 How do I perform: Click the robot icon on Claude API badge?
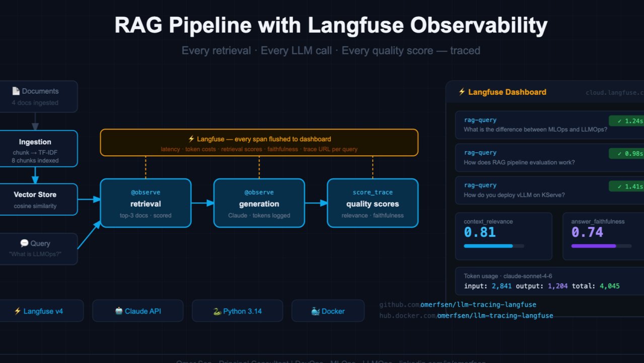click(x=119, y=311)
